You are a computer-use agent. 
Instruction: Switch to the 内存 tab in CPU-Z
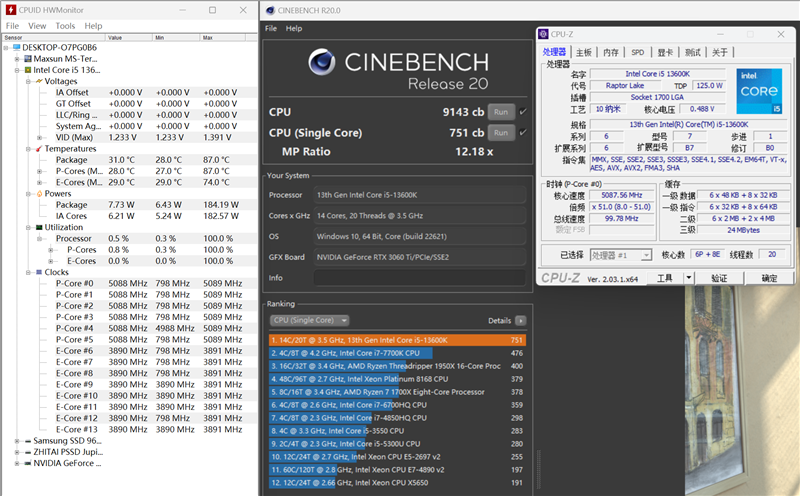(611, 52)
